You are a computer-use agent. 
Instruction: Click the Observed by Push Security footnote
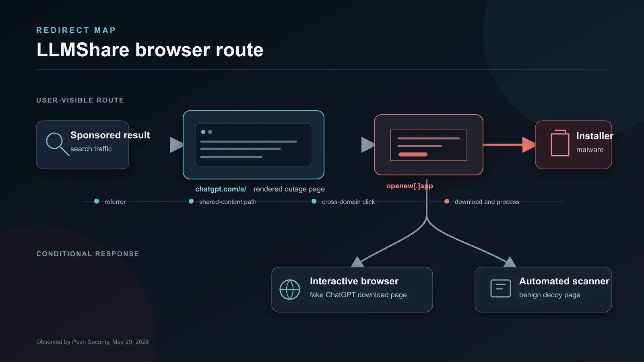93,342
